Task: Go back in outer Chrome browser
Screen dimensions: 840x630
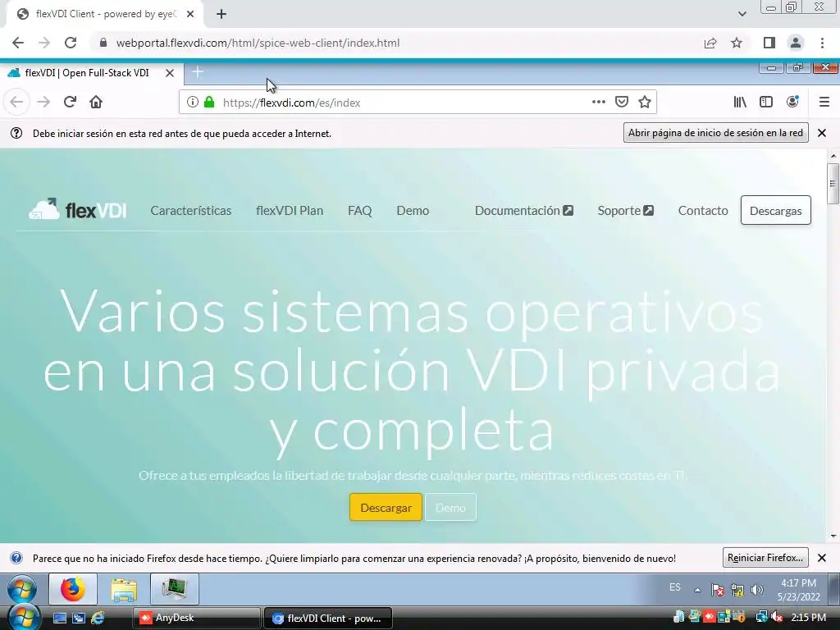Action: [x=18, y=43]
